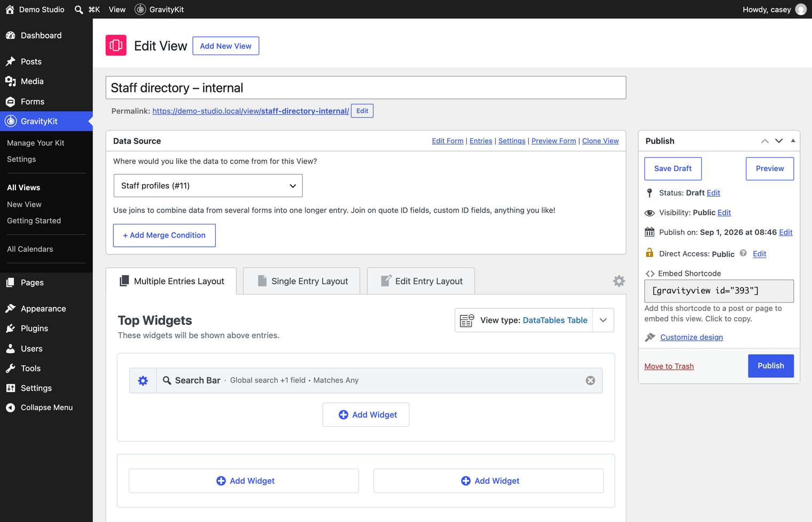812x522 pixels.
Task: Click the Users person icon
Action: pos(11,349)
